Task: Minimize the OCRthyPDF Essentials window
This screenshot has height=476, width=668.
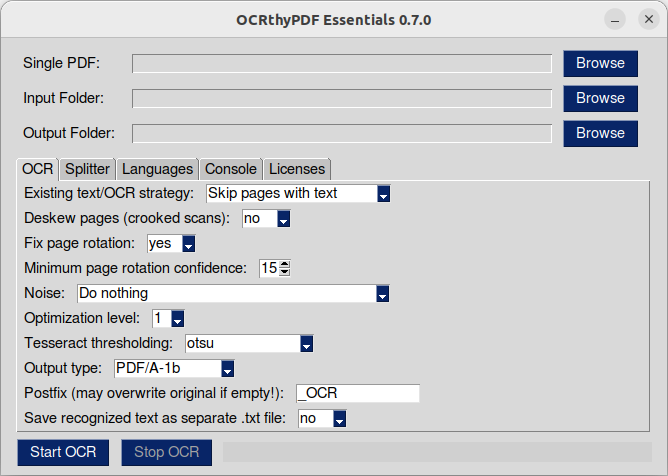Action: pos(615,20)
